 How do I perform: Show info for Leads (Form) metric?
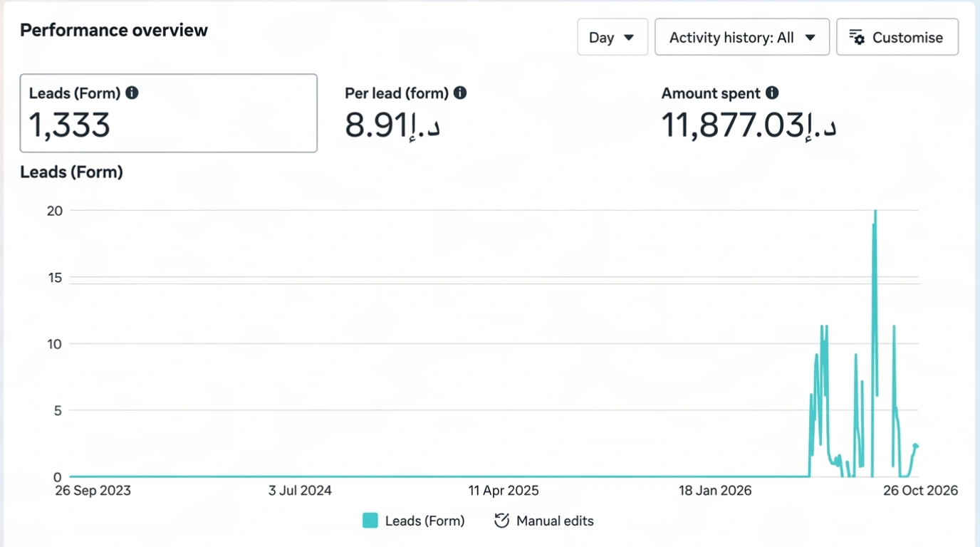click(x=132, y=93)
